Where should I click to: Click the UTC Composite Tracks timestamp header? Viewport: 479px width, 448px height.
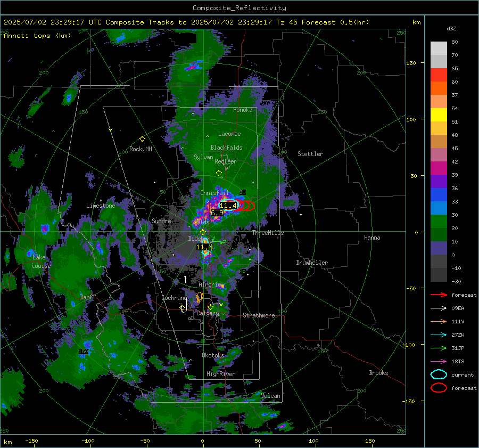tap(186, 22)
